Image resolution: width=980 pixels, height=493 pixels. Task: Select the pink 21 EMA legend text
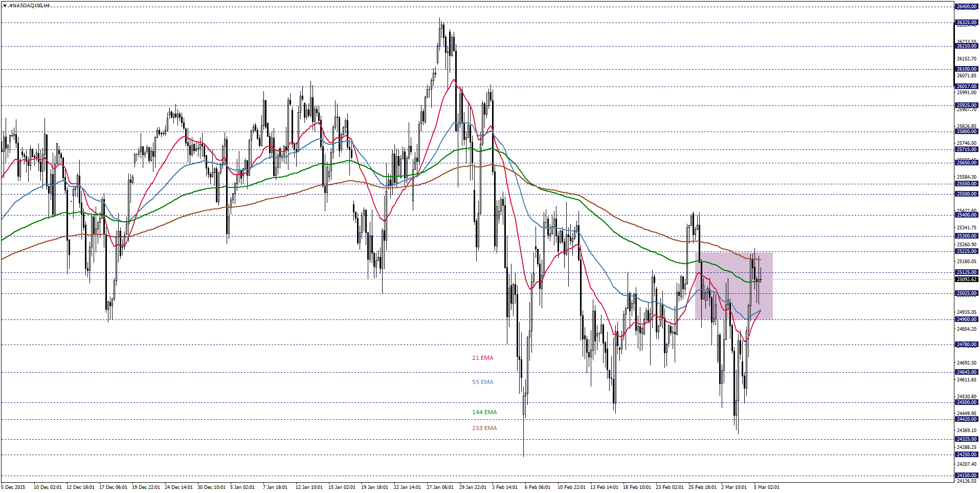(481, 358)
